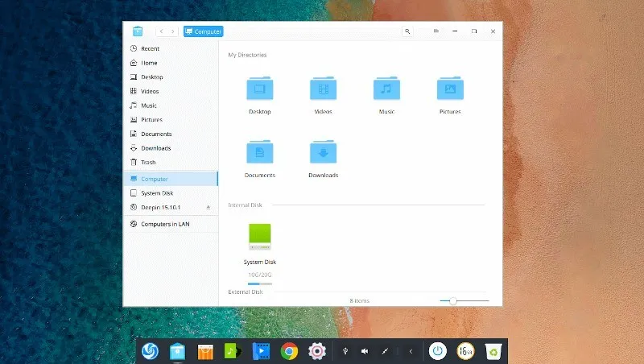Eject the Deepin 15.10.1 volume
The image size is (644, 364).
pos(208,207)
